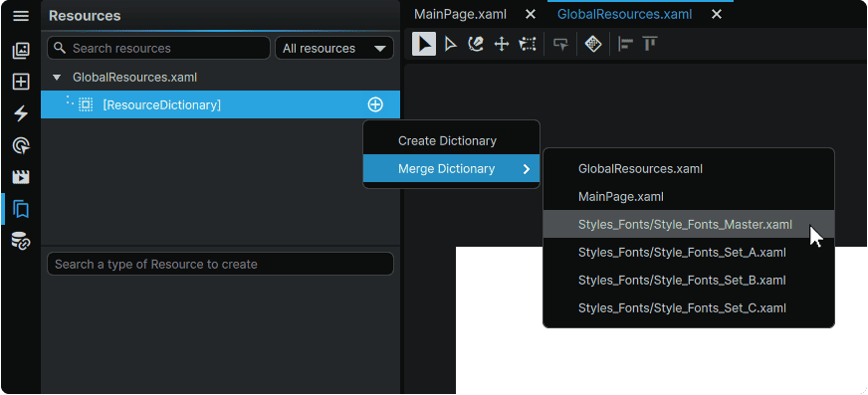The image size is (868, 395).
Task: Select the paint bucket gradient tool
Action: pyautogui.click(x=476, y=44)
